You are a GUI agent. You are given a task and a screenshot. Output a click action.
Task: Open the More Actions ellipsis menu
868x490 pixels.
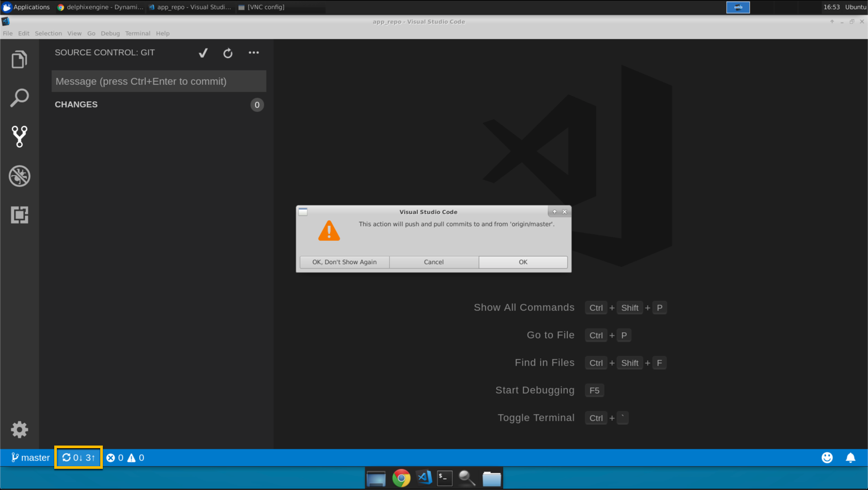254,53
